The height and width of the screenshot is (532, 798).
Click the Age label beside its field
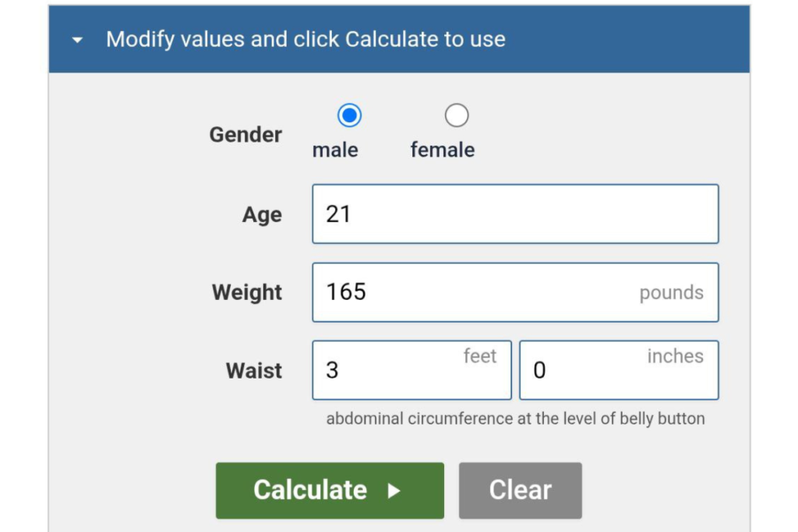[262, 214]
